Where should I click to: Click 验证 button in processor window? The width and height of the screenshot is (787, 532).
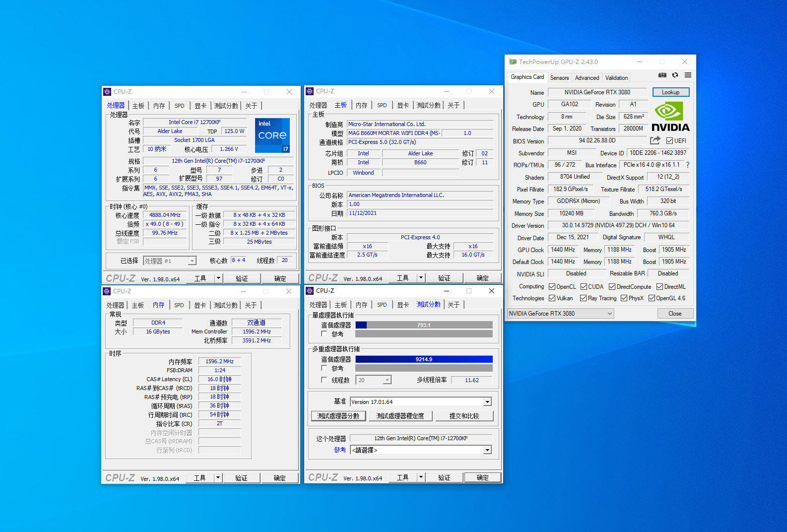pyautogui.click(x=242, y=278)
